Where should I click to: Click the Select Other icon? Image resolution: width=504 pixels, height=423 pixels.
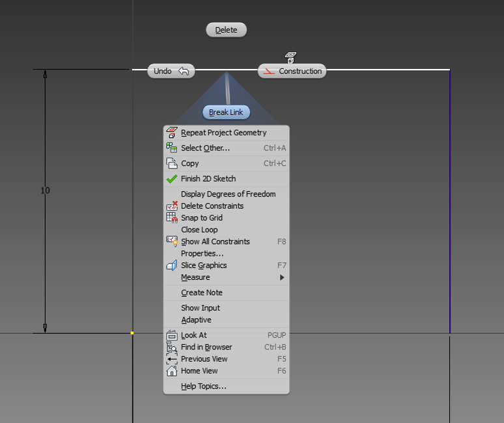[172, 148]
